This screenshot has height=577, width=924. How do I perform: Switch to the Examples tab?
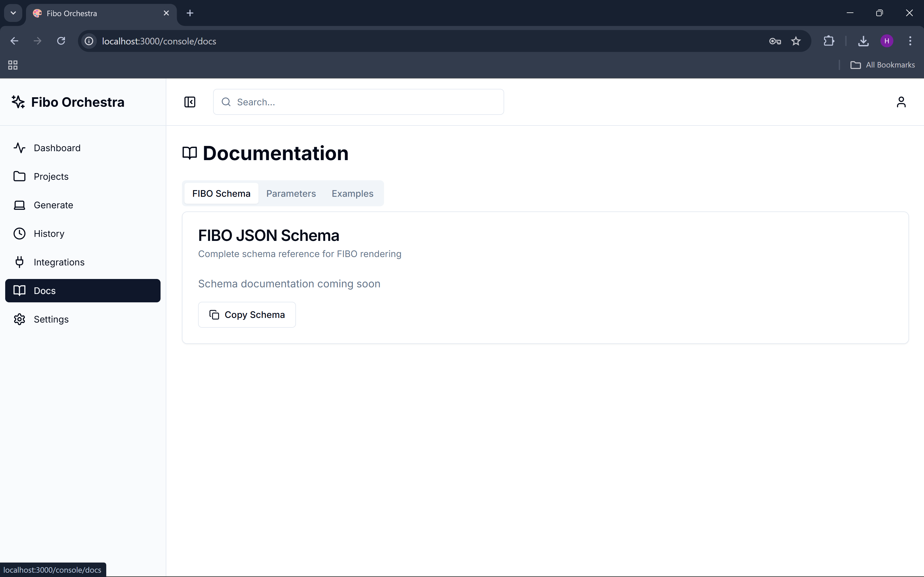352,194
